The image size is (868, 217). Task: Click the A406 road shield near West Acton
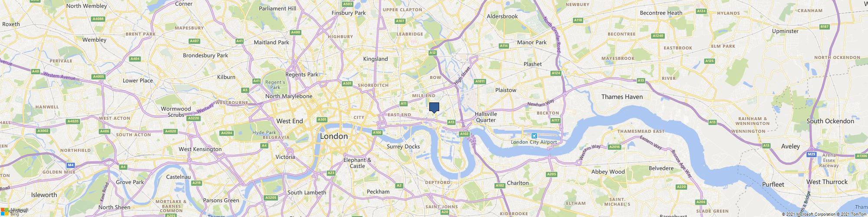pos(105,131)
